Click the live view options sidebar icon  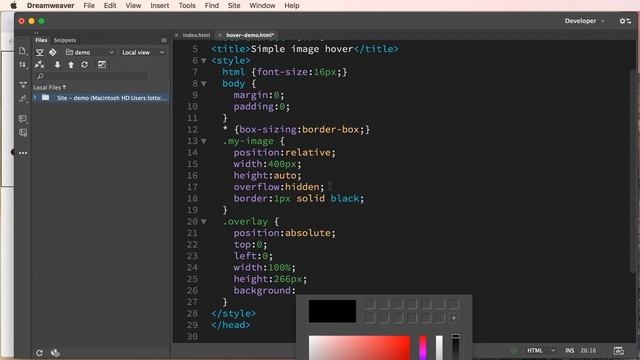click(x=23, y=84)
